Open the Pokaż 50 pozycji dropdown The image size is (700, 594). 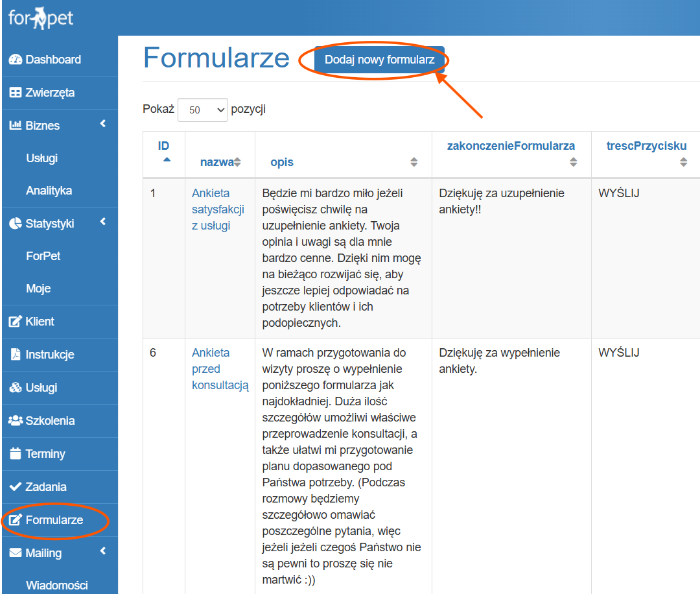(x=203, y=110)
